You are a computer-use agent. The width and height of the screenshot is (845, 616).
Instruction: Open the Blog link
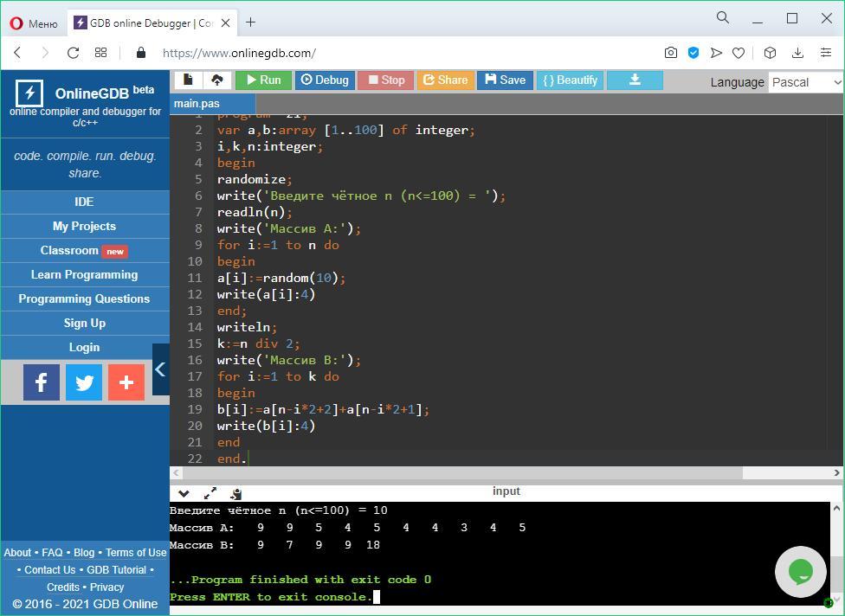point(84,553)
